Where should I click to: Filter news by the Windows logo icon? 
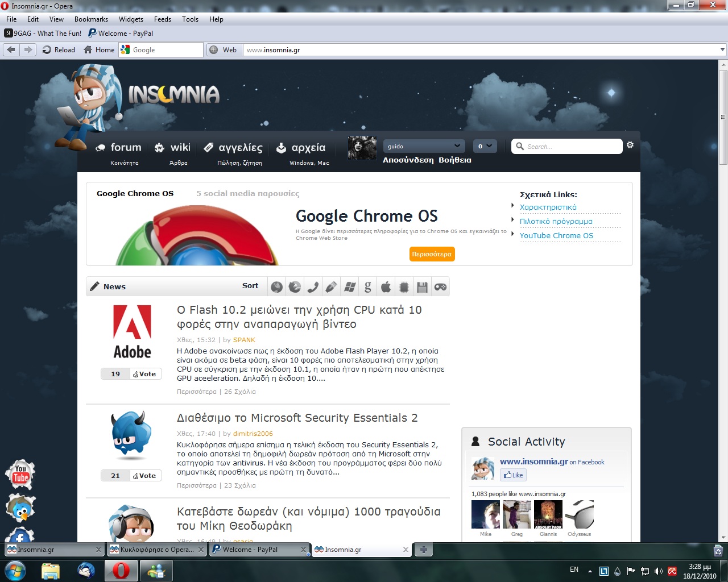pyautogui.click(x=350, y=287)
